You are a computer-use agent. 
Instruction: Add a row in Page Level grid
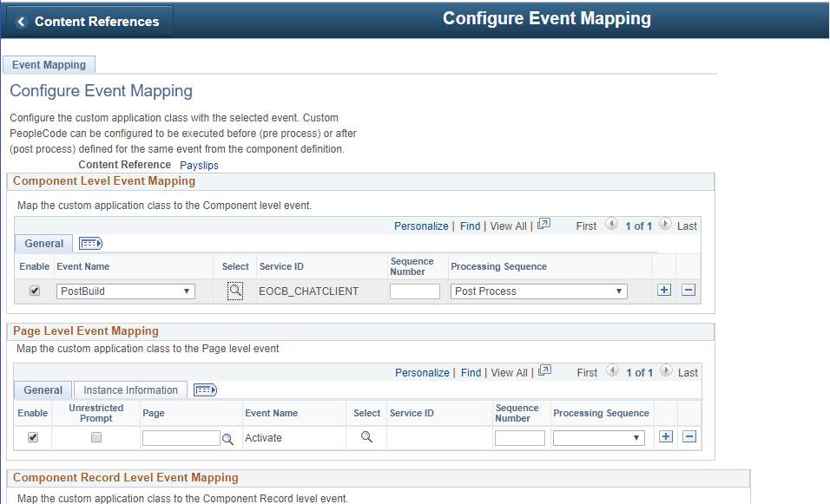[665, 436]
